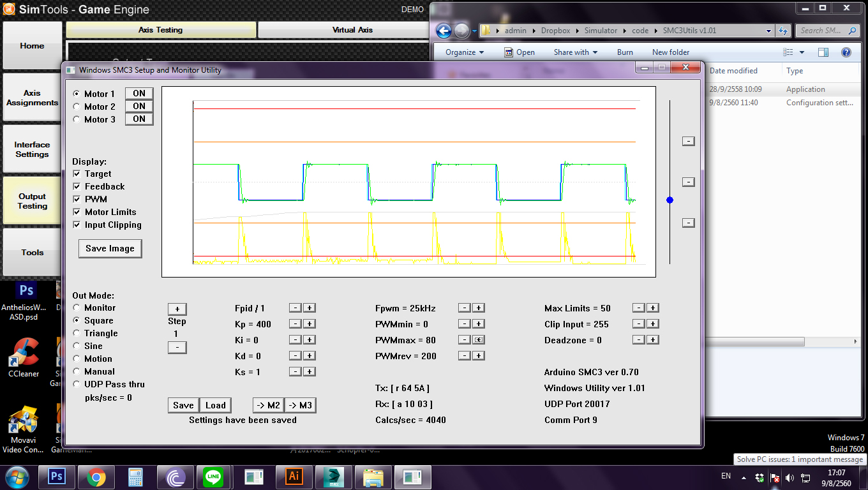Open the CCleaner desktop shortcut
This screenshot has width=868, height=490.
24,357
